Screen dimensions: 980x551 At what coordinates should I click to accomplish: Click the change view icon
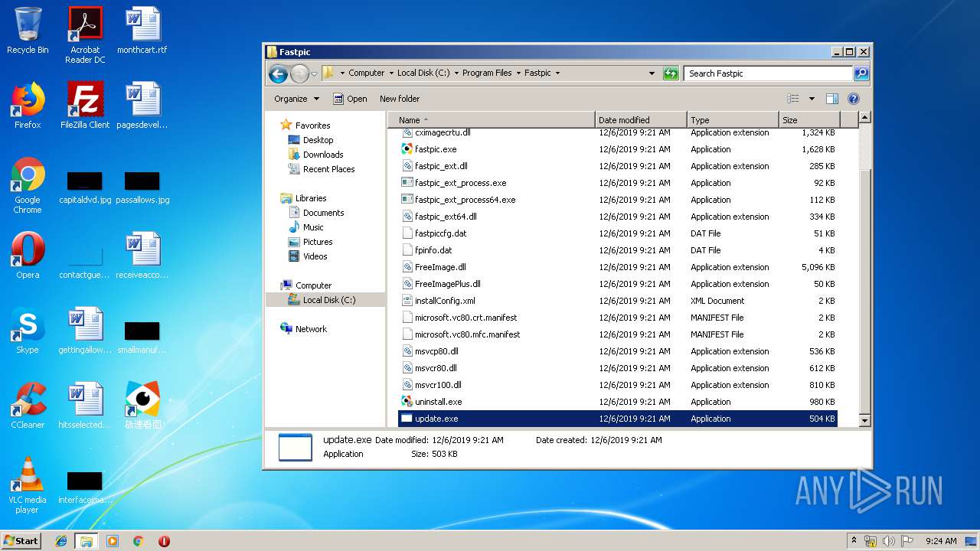[793, 99]
